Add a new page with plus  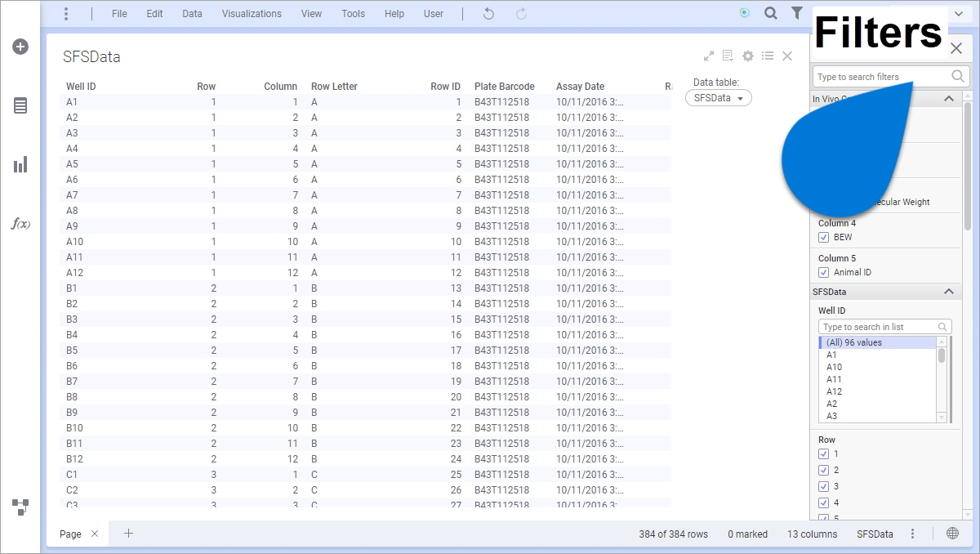(128, 534)
